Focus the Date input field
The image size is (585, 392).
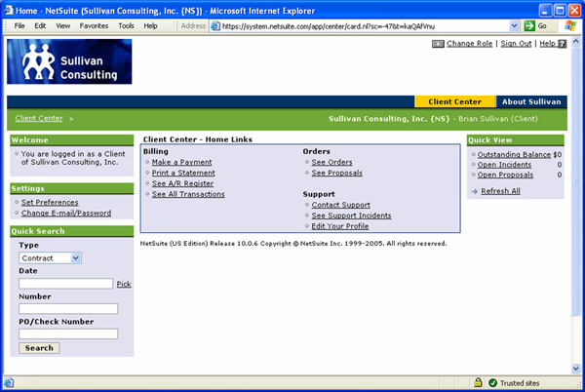point(65,284)
